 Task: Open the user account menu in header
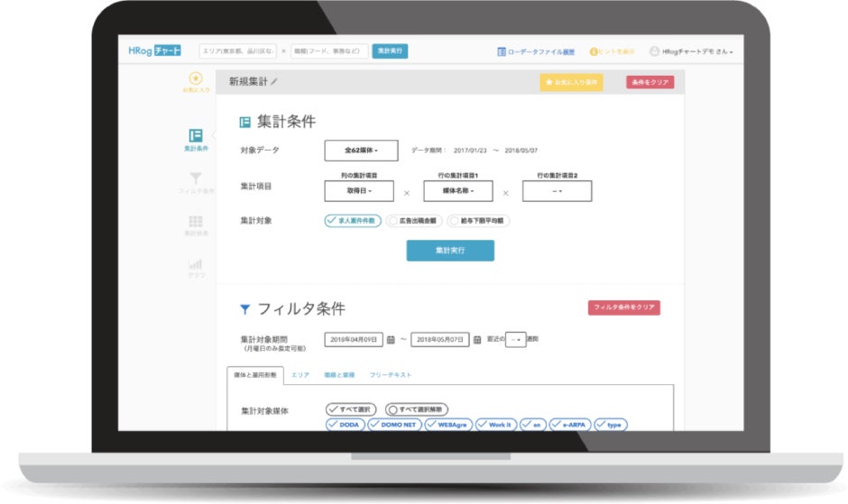click(691, 51)
